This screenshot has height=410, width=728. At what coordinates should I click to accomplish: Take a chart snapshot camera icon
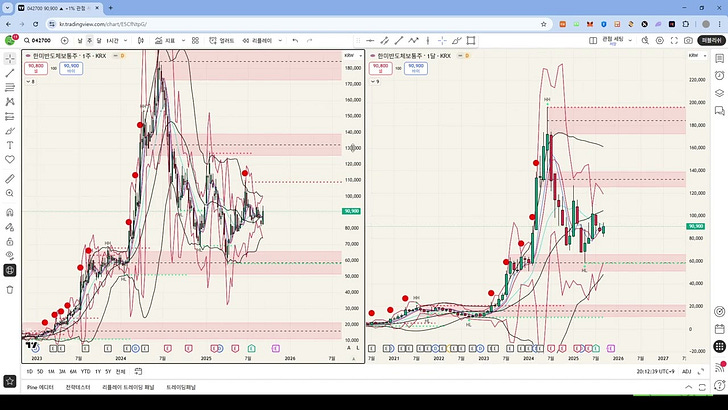click(688, 40)
